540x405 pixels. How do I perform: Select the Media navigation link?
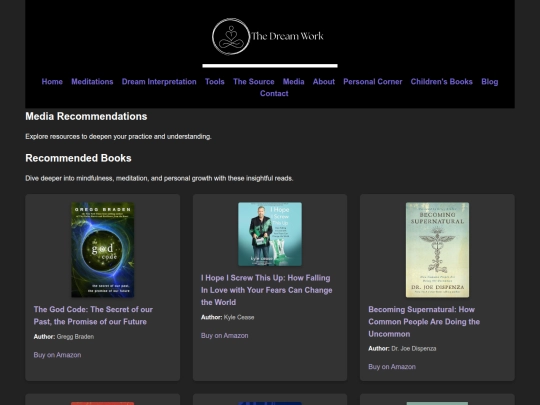pyautogui.click(x=293, y=82)
